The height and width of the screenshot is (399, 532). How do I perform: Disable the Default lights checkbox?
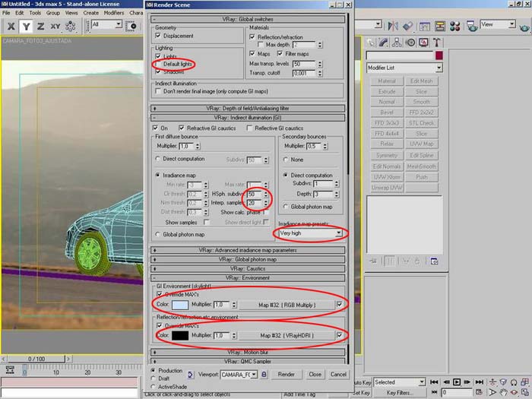coord(158,64)
